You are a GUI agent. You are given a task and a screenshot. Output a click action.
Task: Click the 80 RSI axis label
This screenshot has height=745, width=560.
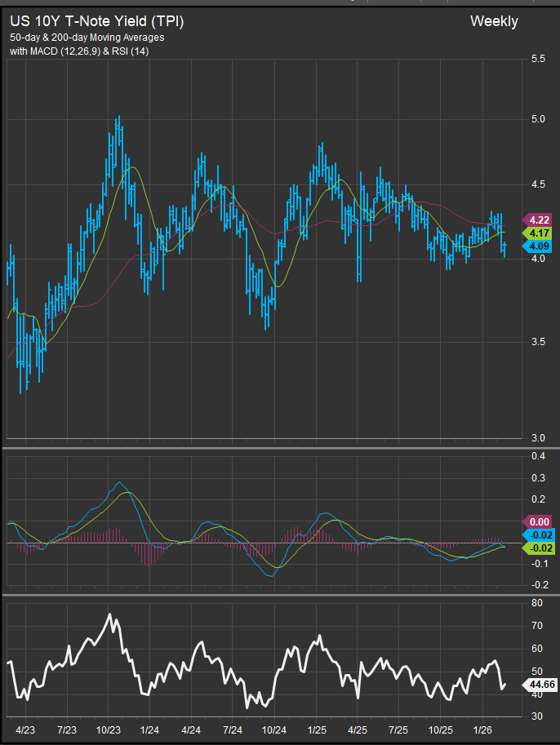tap(537, 603)
